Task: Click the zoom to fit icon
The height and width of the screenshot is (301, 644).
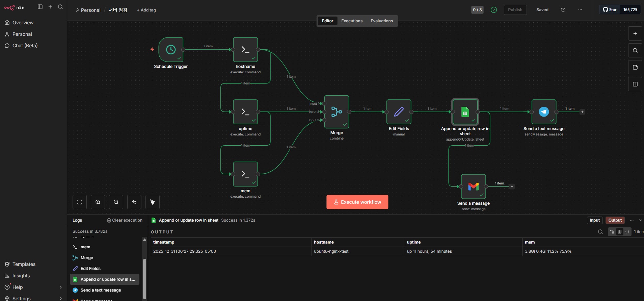Action: click(x=80, y=202)
